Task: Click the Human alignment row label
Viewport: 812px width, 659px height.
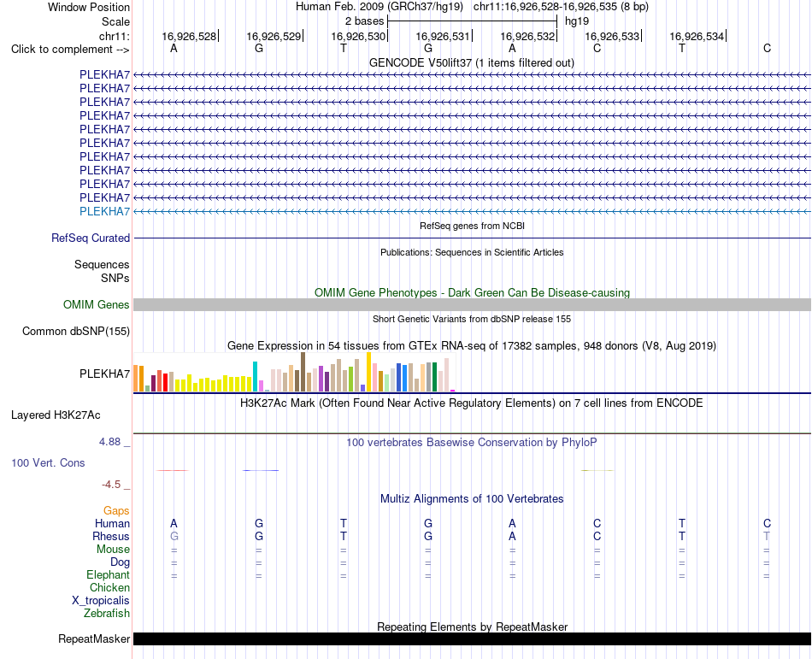Action: tap(112, 523)
